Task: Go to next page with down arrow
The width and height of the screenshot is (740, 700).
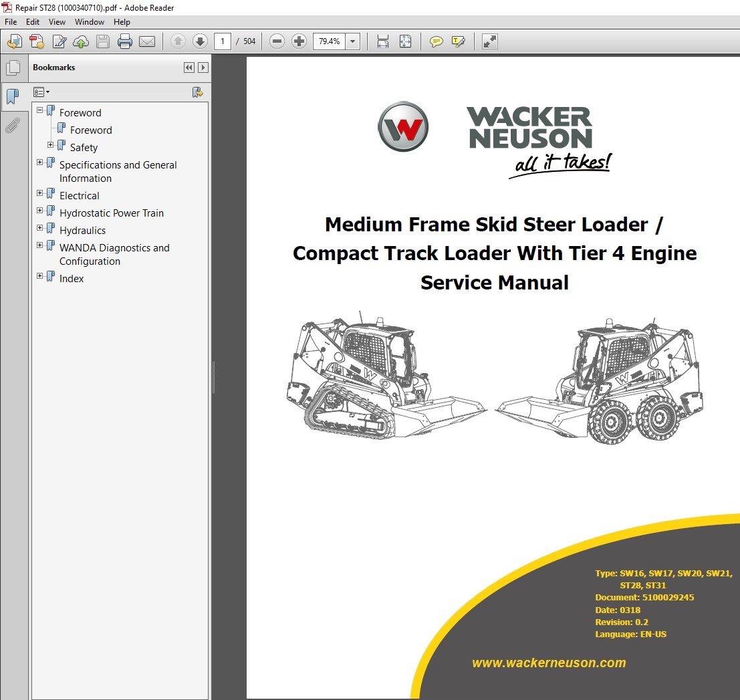Action: click(200, 41)
